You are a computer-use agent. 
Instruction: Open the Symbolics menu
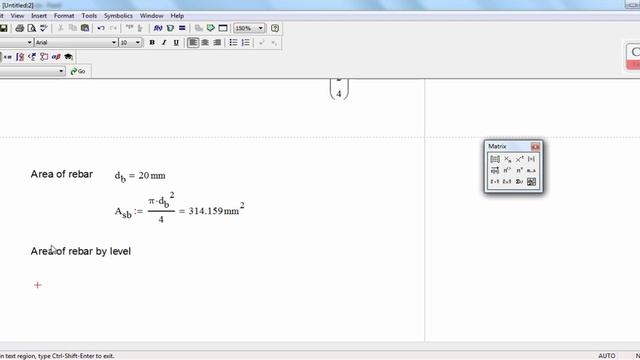118,16
